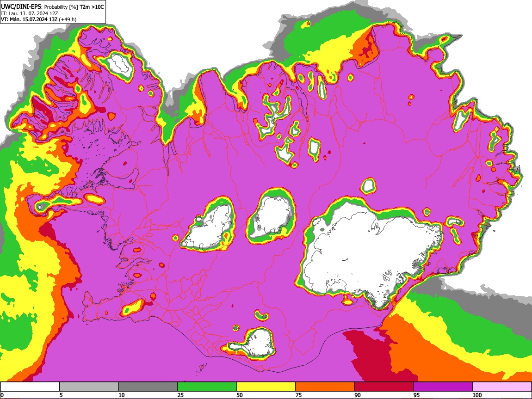Click the green 25–50% legend swatch
Viewport: 532px width, 399px height.
[207, 387]
